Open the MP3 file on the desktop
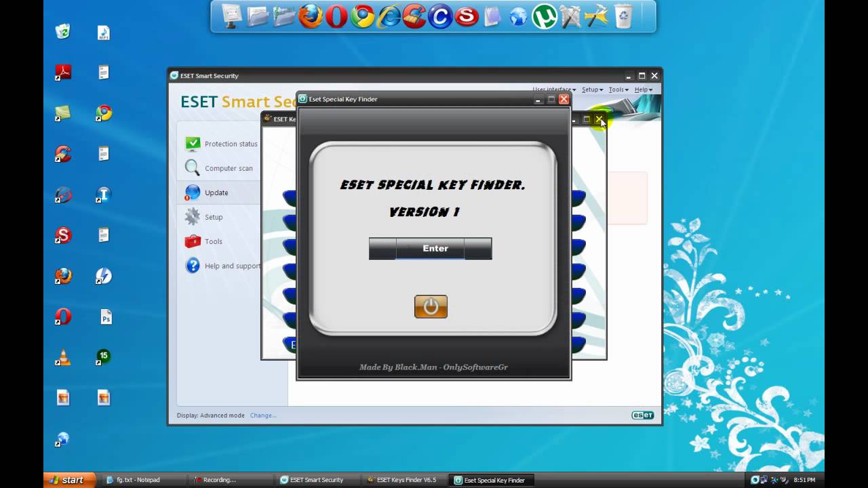This screenshot has width=868, height=488. (x=103, y=33)
